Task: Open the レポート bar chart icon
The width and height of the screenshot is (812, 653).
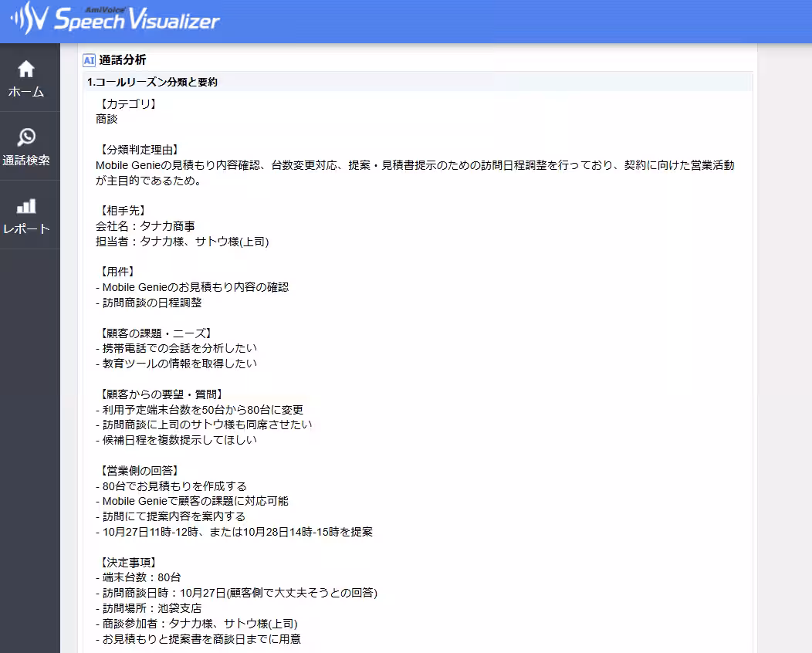Action: [26, 206]
